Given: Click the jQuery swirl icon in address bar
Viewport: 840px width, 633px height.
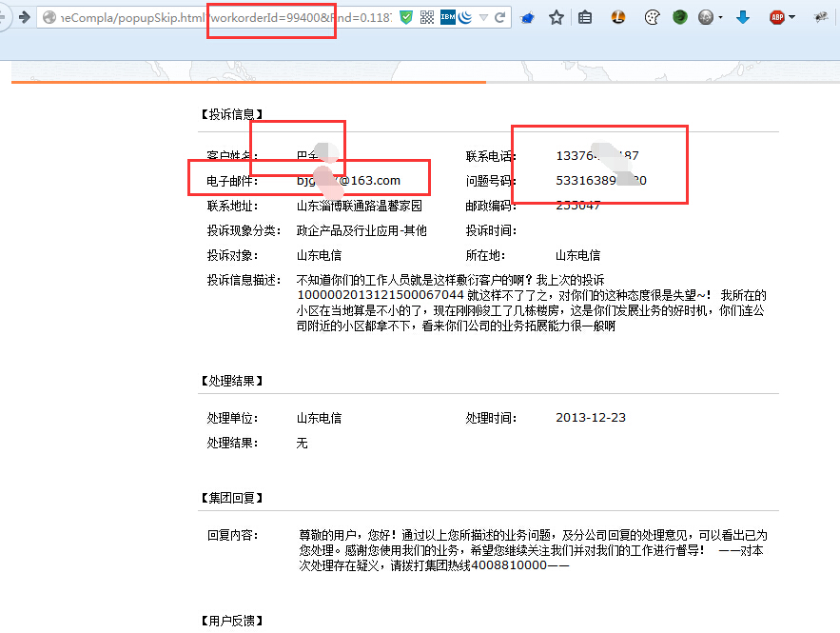Looking at the screenshot, I should point(465,18).
